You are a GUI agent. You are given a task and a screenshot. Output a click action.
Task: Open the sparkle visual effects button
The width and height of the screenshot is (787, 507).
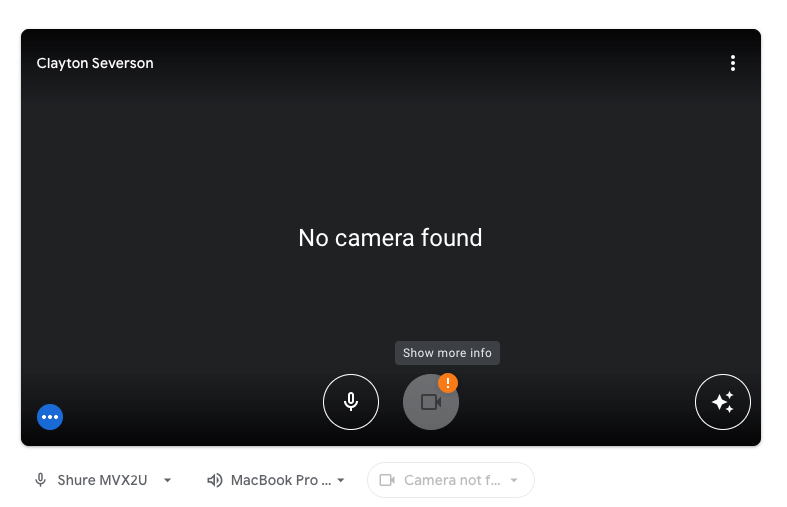pyautogui.click(x=723, y=402)
